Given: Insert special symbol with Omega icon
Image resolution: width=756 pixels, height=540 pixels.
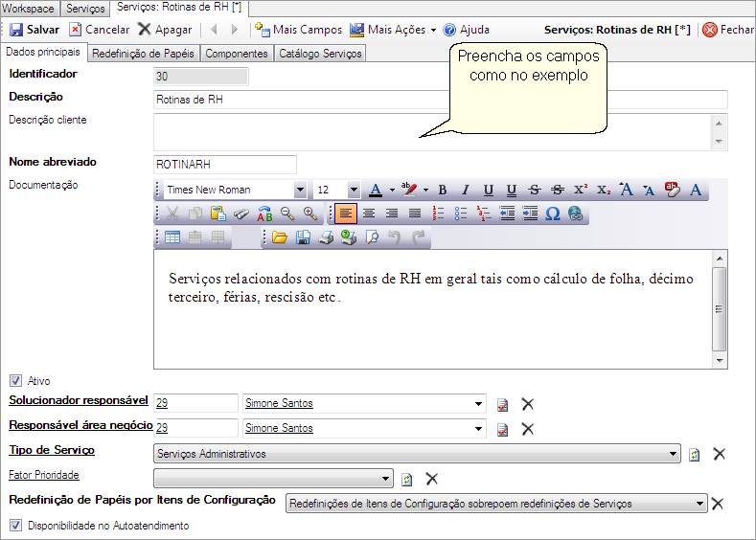Looking at the screenshot, I should pyautogui.click(x=553, y=214).
